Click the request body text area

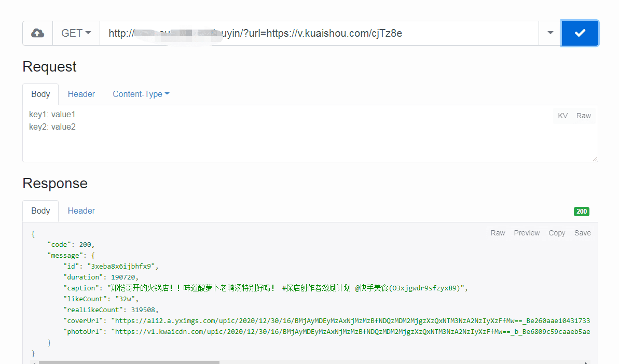click(310, 133)
